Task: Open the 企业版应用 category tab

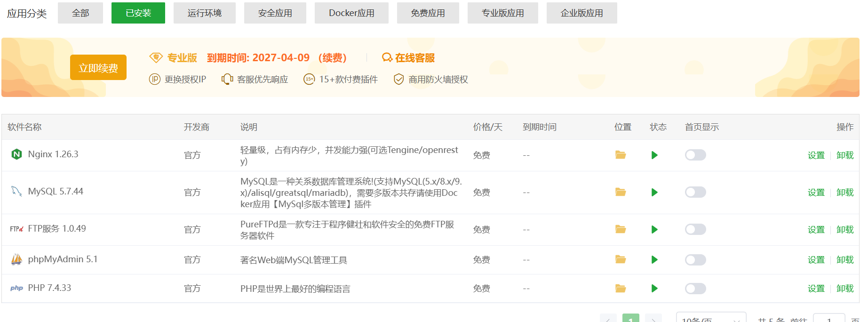Action: coord(582,13)
